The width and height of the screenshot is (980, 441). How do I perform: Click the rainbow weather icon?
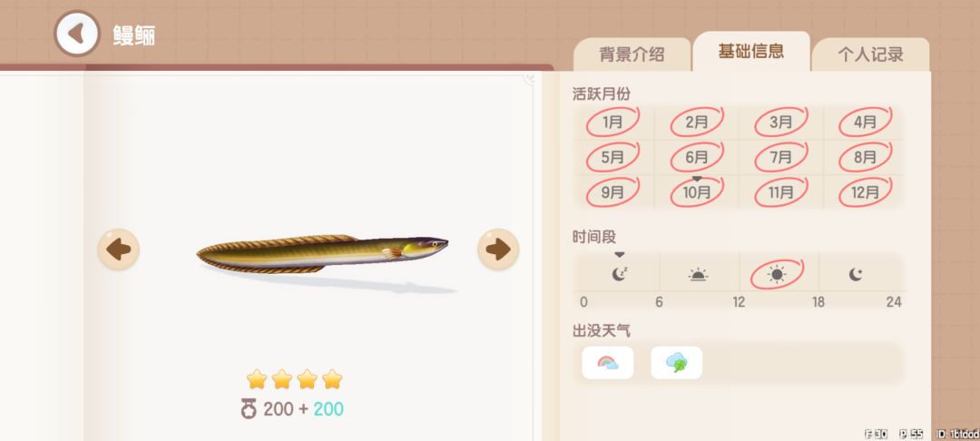click(607, 363)
